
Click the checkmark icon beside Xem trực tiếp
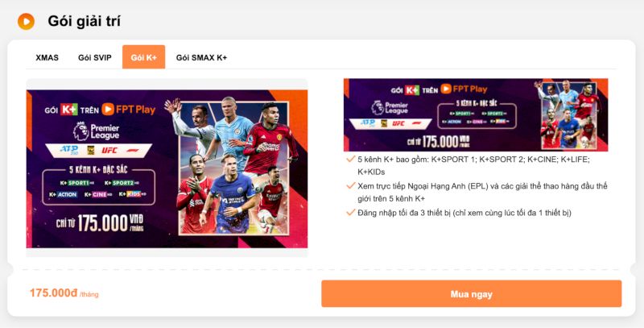pos(350,186)
